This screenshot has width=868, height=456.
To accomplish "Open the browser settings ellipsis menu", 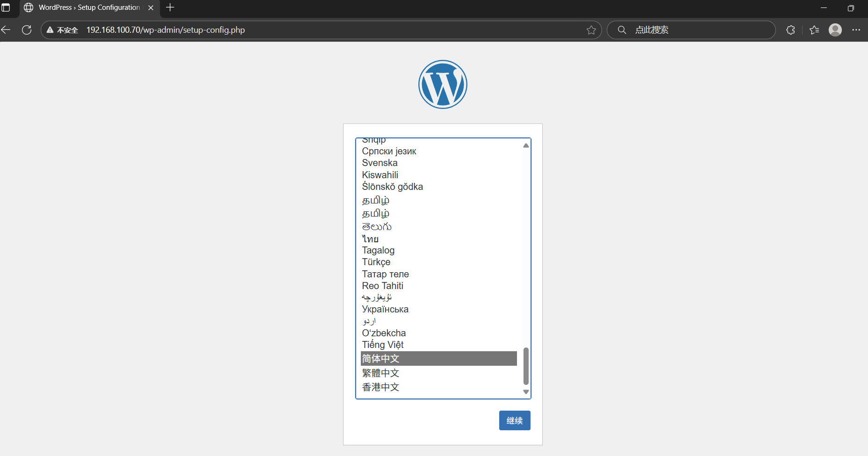I will pos(856,30).
